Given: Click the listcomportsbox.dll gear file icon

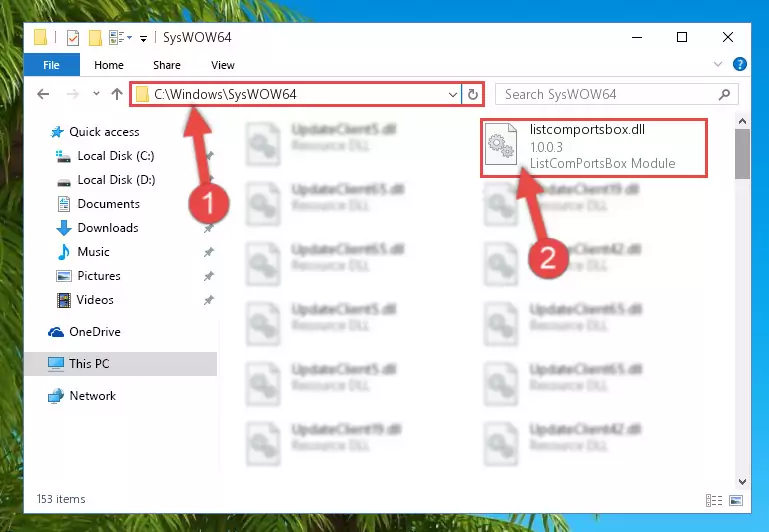Looking at the screenshot, I should 501,145.
